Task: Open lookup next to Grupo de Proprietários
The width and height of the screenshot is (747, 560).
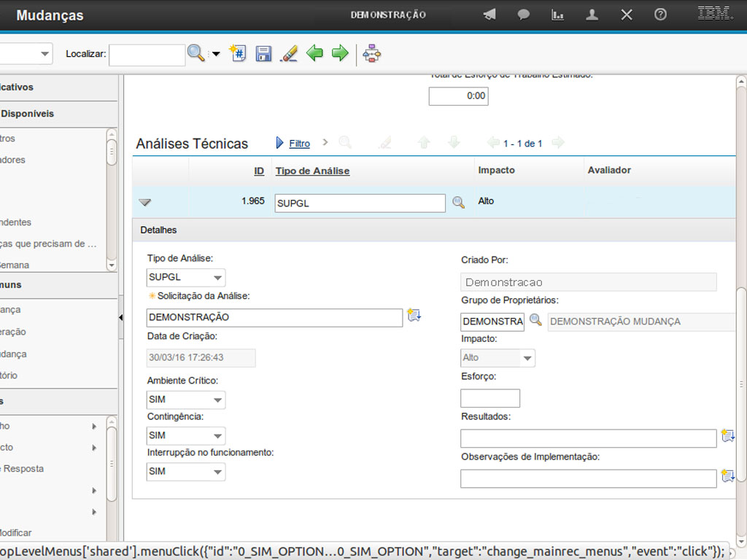Action: pyautogui.click(x=535, y=319)
